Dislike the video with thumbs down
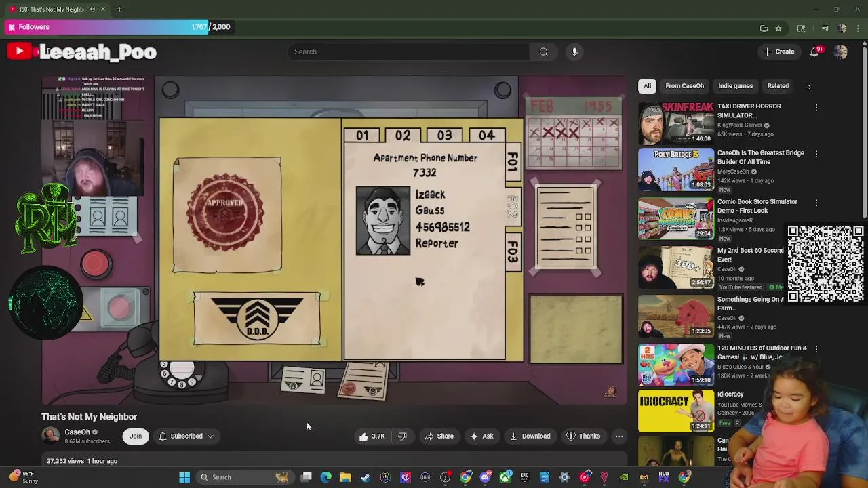 (x=402, y=436)
